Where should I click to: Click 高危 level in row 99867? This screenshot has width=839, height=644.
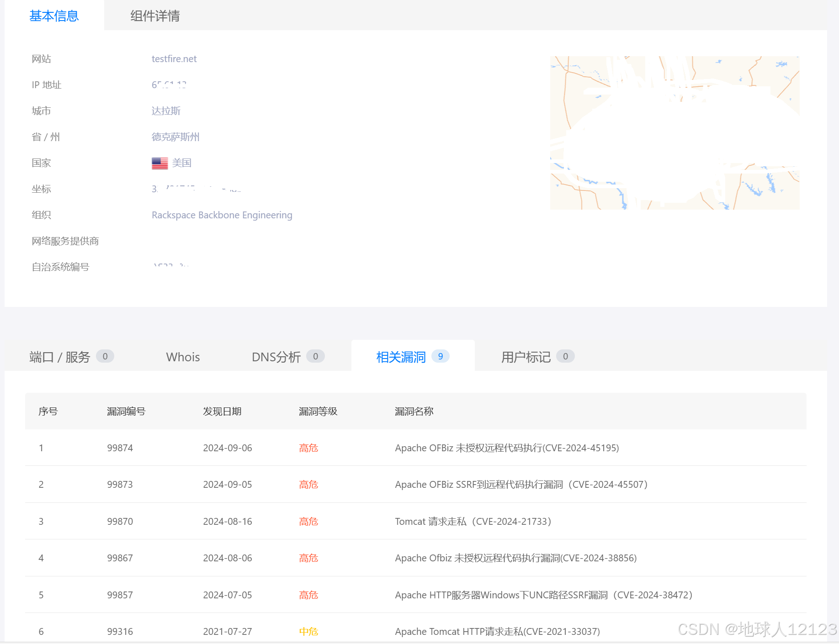308,558
